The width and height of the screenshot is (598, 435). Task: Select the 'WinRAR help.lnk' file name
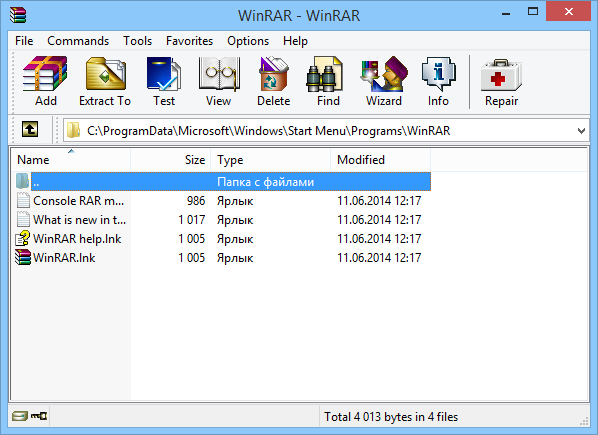click(77, 239)
